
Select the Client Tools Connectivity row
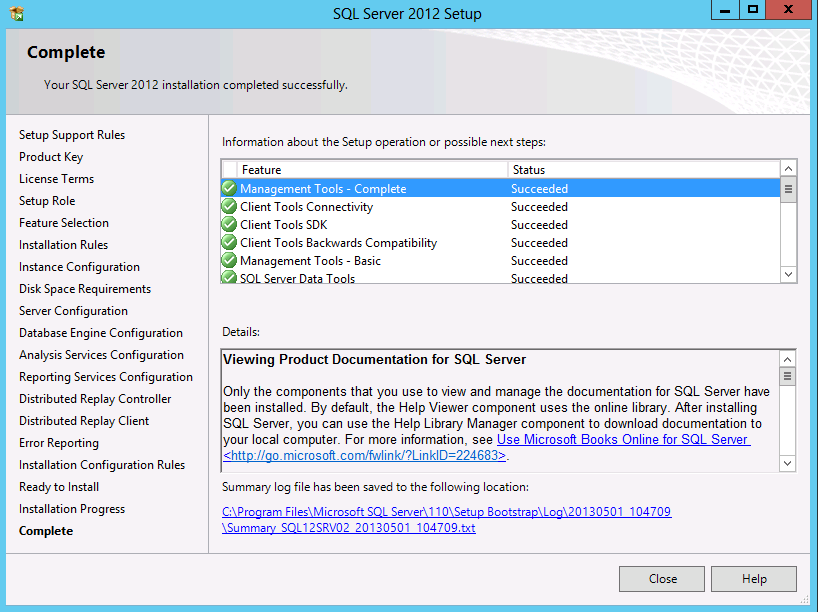pyautogui.click(x=501, y=207)
